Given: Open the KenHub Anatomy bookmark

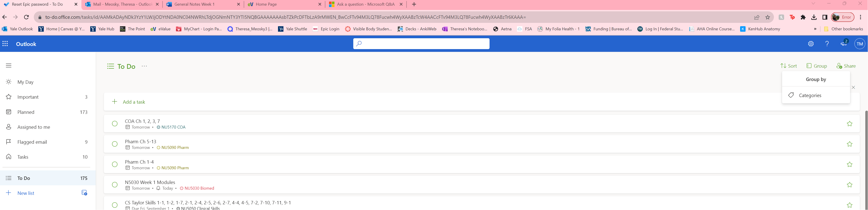Looking at the screenshot, I should (x=760, y=29).
